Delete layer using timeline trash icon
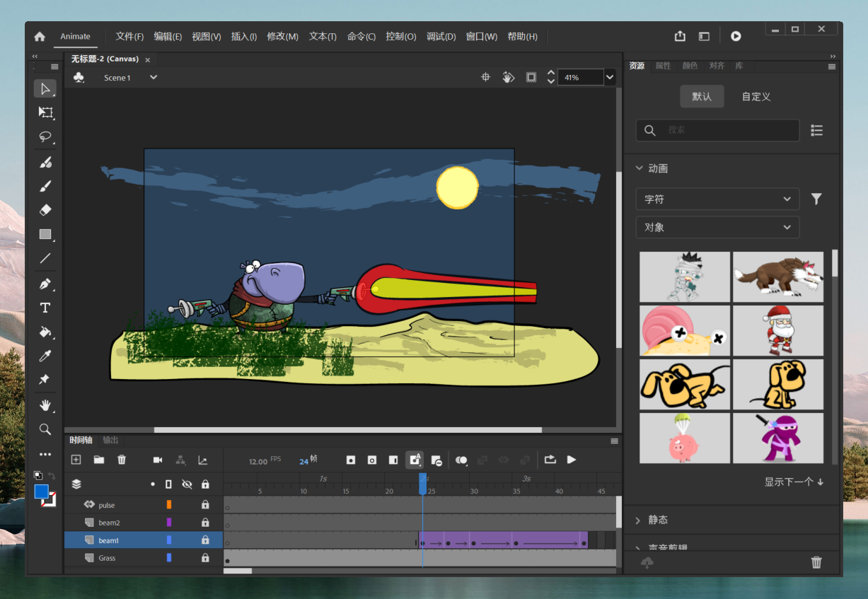The width and height of the screenshot is (868, 599). 122,460
